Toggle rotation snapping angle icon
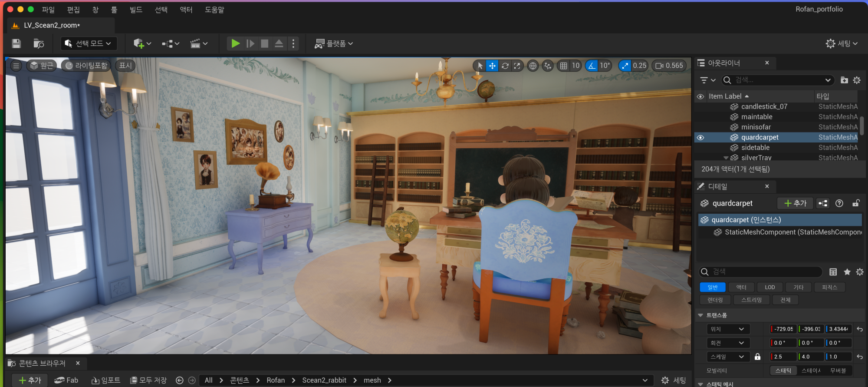This screenshot has height=387, width=868. click(592, 66)
